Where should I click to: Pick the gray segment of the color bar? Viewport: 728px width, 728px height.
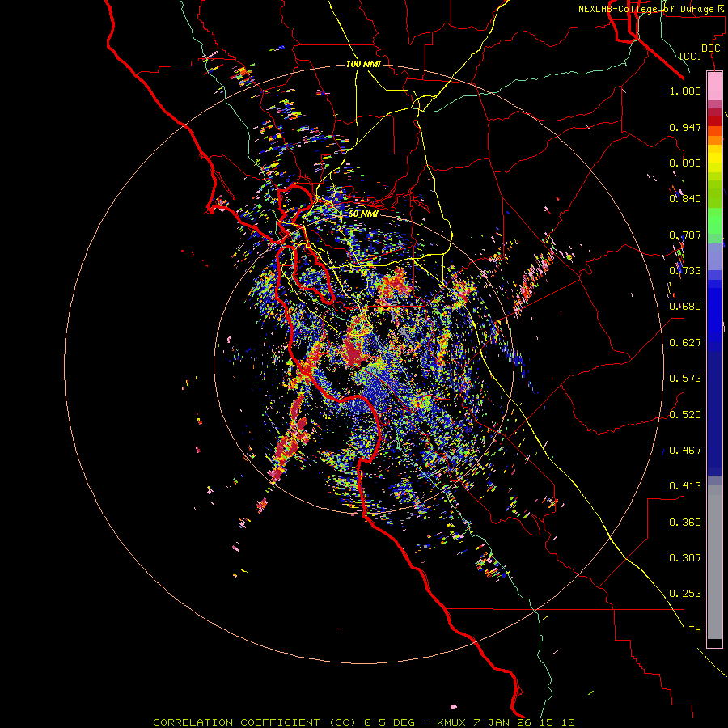click(x=714, y=562)
